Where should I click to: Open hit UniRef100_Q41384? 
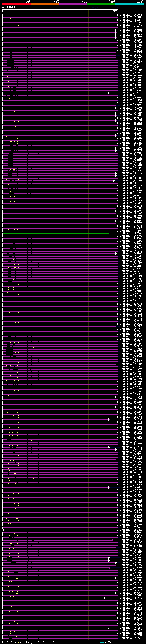131,42
